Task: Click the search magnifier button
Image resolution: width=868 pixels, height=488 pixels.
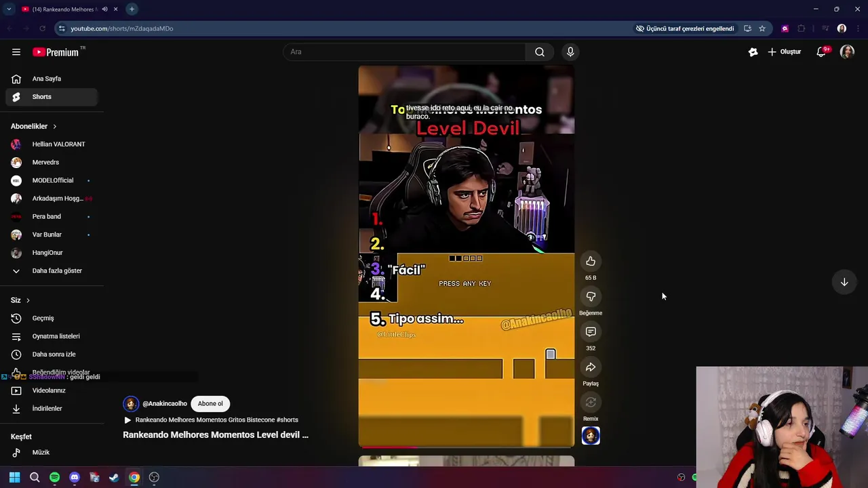Action: click(x=540, y=52)
